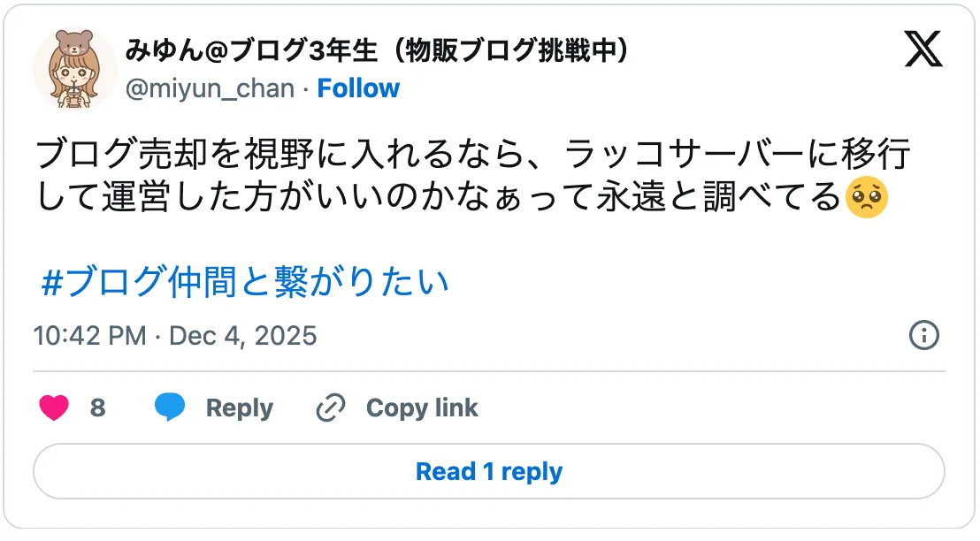Expand the reply thread under the post
This screenshot has height=541, width=980.
[x=490, y=471]
